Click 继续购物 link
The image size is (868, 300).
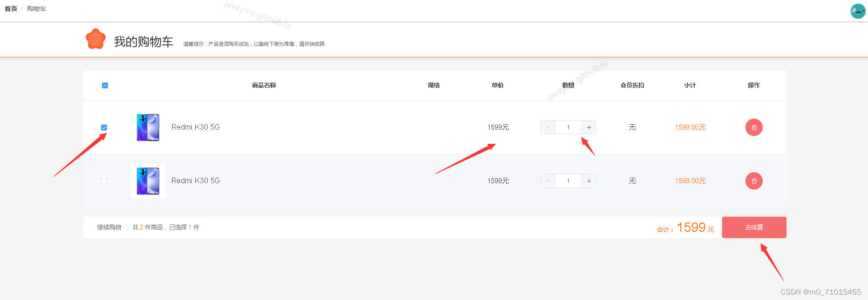pyautogui.click(x=109, y=227)
